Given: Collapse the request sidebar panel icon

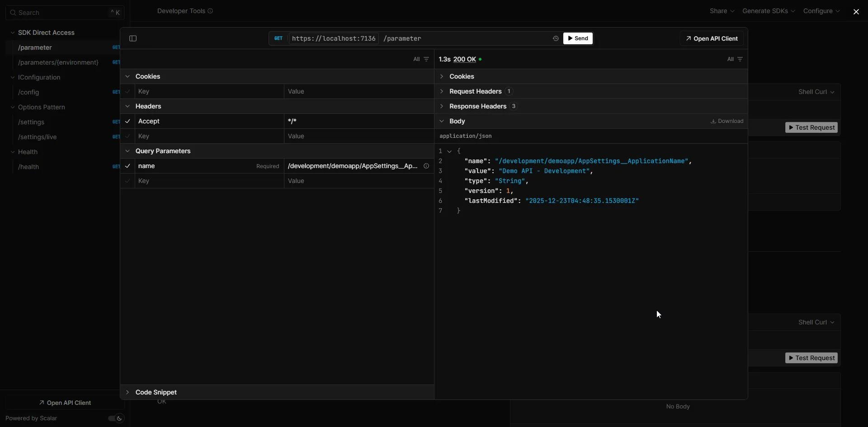Looking at the screenshot, I should tap(132, 38).
